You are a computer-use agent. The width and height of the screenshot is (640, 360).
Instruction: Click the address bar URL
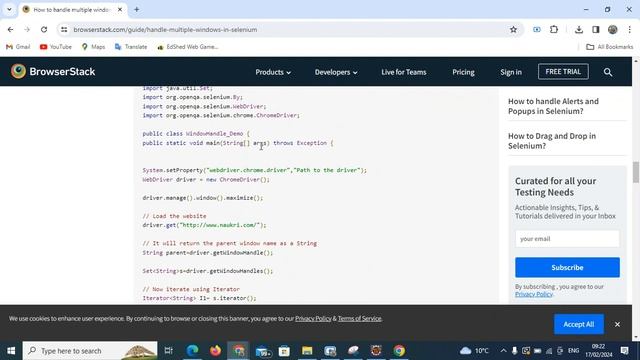[x=165, y=29]
